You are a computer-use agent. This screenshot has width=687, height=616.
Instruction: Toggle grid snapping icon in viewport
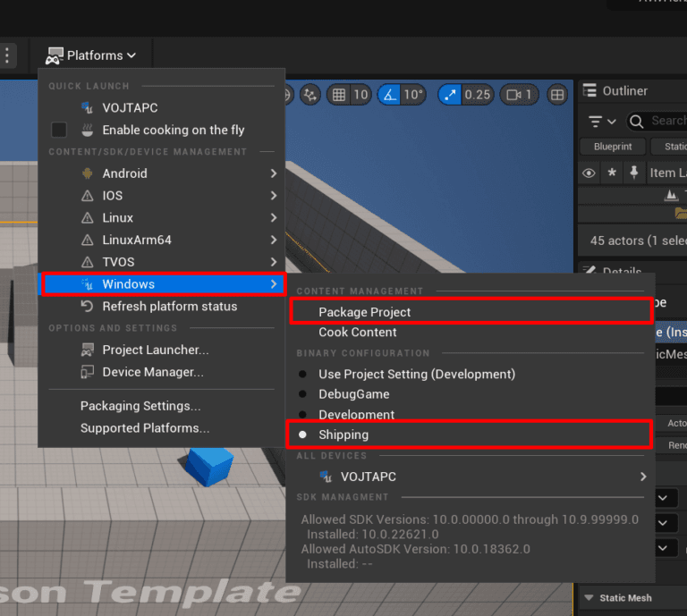click(339, 95)
